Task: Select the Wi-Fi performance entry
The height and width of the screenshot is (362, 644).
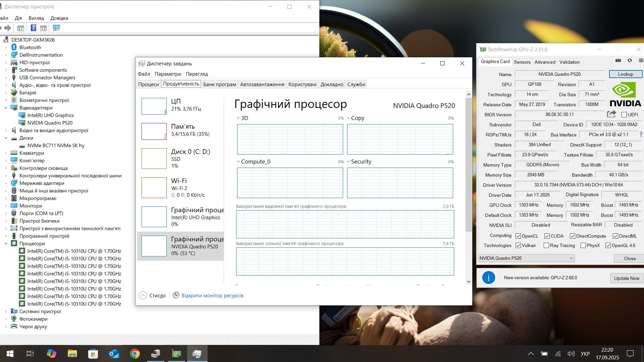Action: tap(180, 188)
